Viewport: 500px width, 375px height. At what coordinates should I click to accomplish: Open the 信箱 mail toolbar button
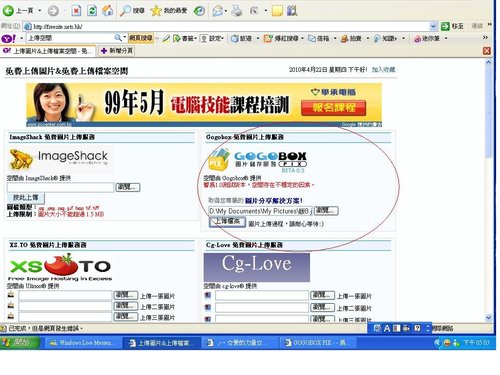pyautogui.click(x=319, y=38)
